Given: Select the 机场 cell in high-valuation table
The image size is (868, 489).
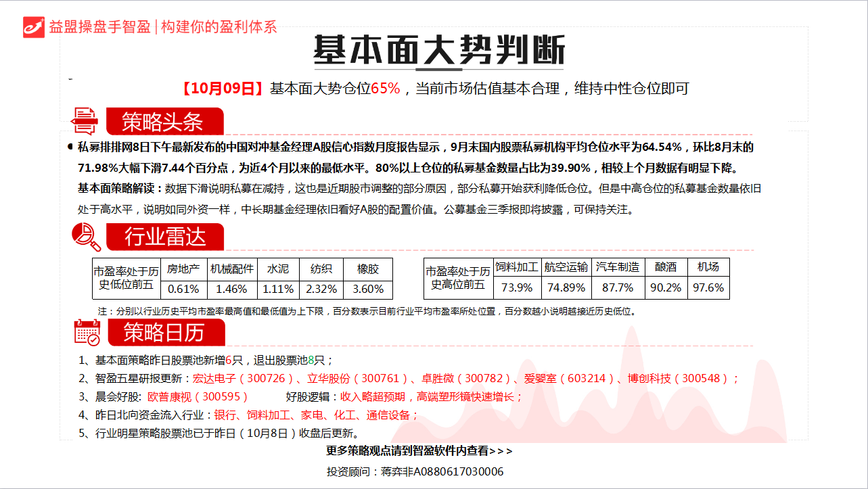Looking at the screenshot, I should tap(708, 267).
